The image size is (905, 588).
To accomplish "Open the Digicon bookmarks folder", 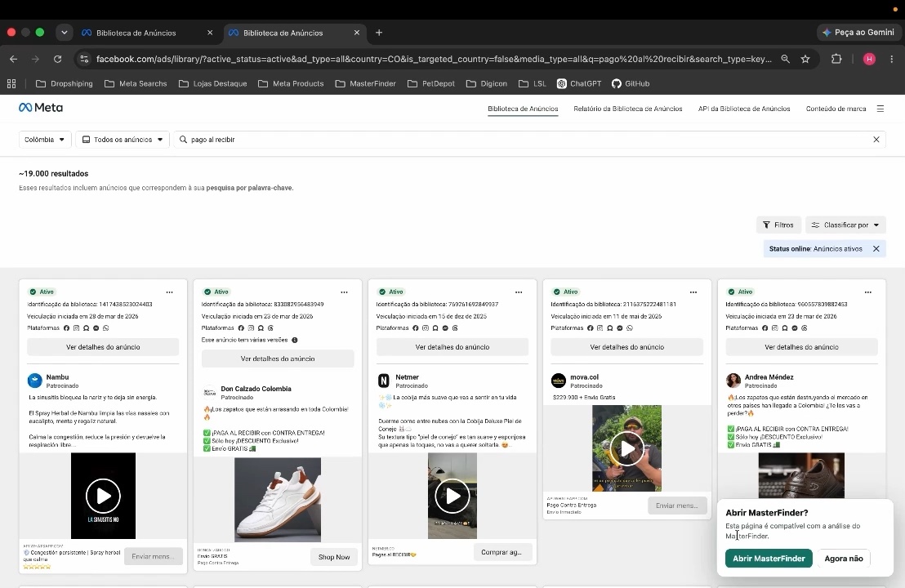I will [x=487, y=83].
